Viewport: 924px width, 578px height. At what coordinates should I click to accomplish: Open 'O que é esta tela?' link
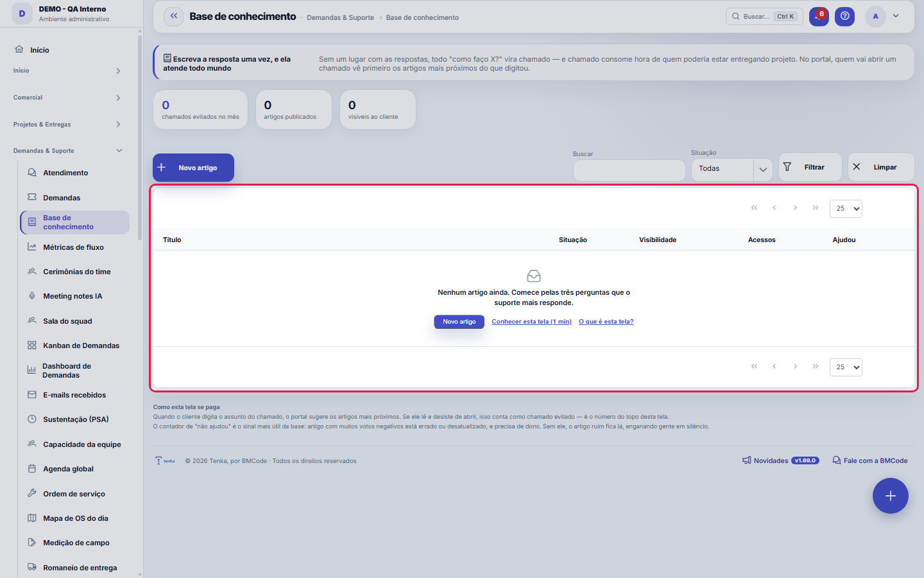[606, 322]
